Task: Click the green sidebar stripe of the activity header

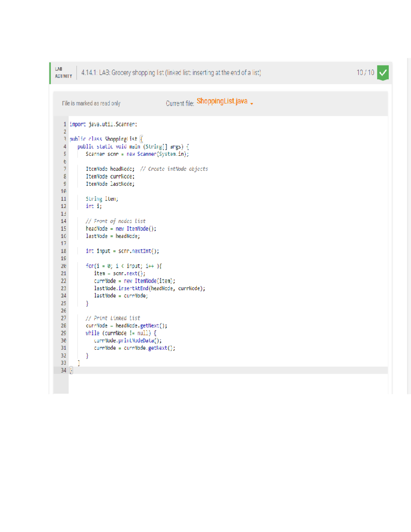Action: point(50,73)
